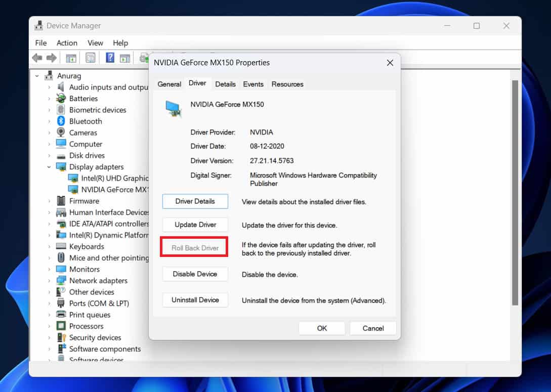Click the device icon in the Driver tab
Screen dimensions: 551x392
pyautogui.click(x=174, y=109)
